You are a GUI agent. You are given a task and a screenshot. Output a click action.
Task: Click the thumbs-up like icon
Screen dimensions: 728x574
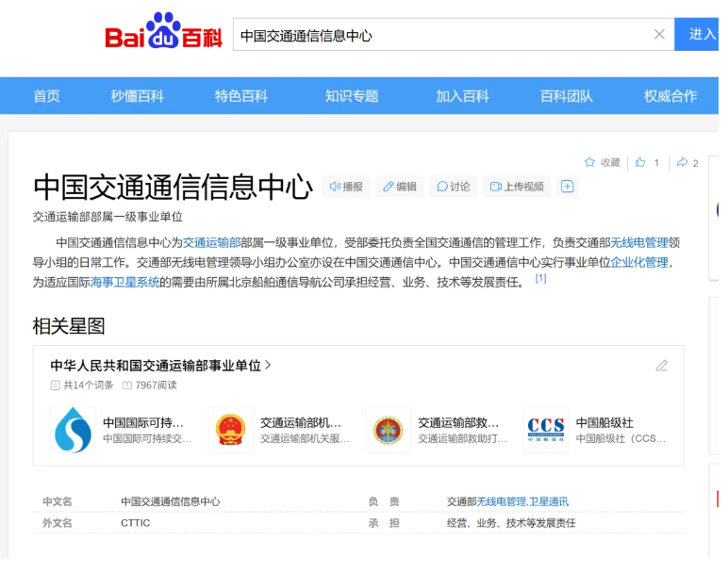coord(640,162)
